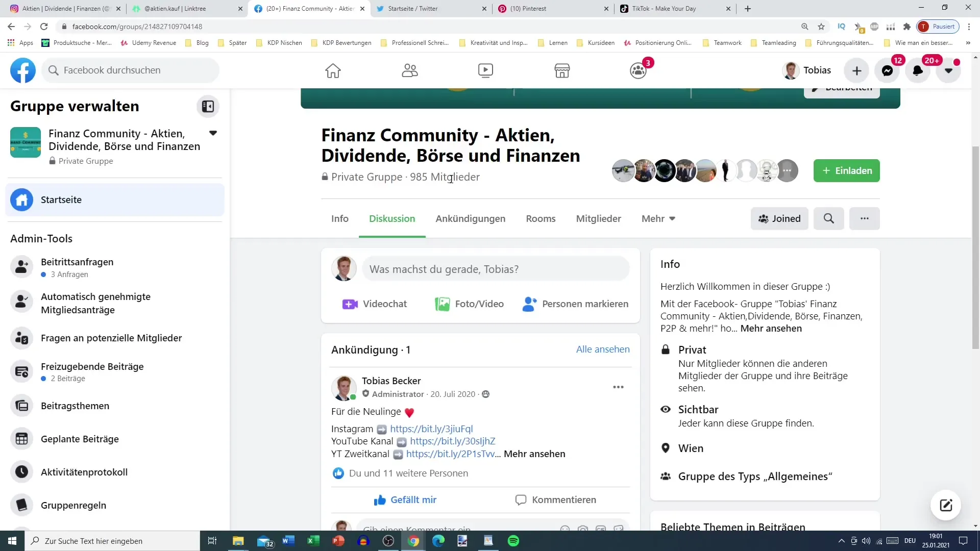Expand post with Mehr ansehen
The height and width of the screenshot is (551, 980).
[534, 454]
